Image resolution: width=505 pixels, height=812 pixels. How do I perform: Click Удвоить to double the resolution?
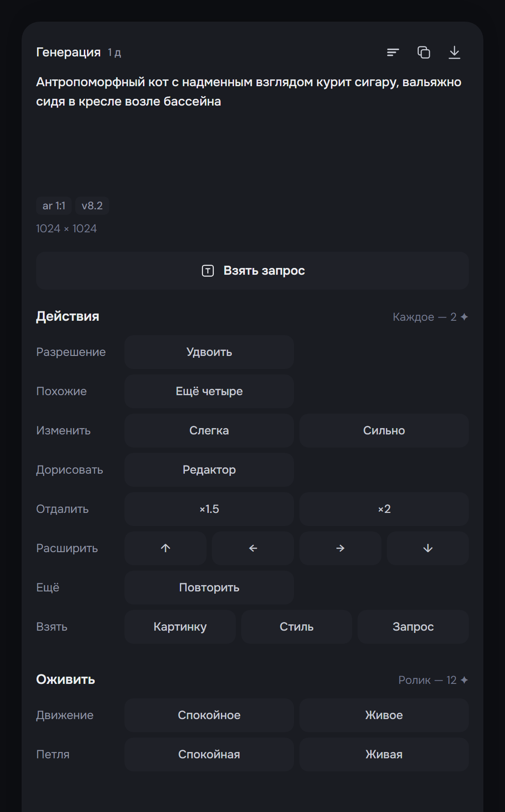point(209,352)
